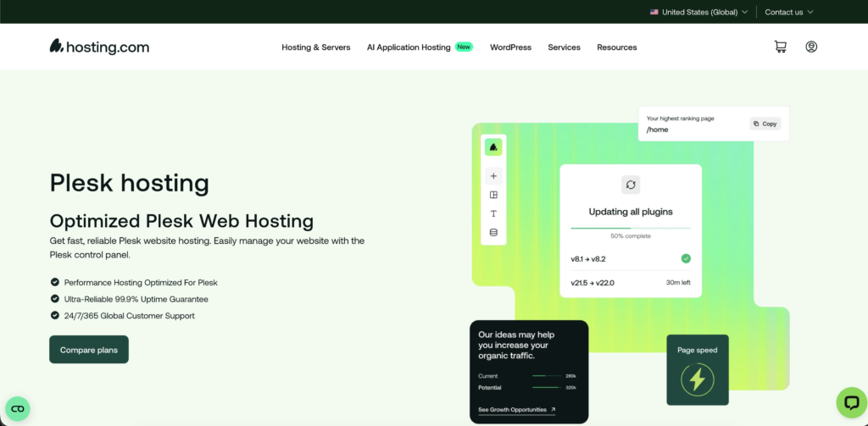
Task: Click the Your highest ranking page label
Action: (x=681, y=119)
